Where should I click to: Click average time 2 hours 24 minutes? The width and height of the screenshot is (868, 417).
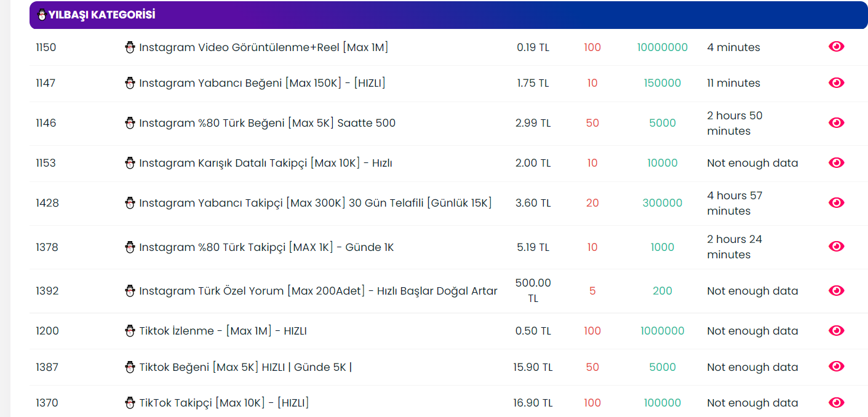pos(735,247)
